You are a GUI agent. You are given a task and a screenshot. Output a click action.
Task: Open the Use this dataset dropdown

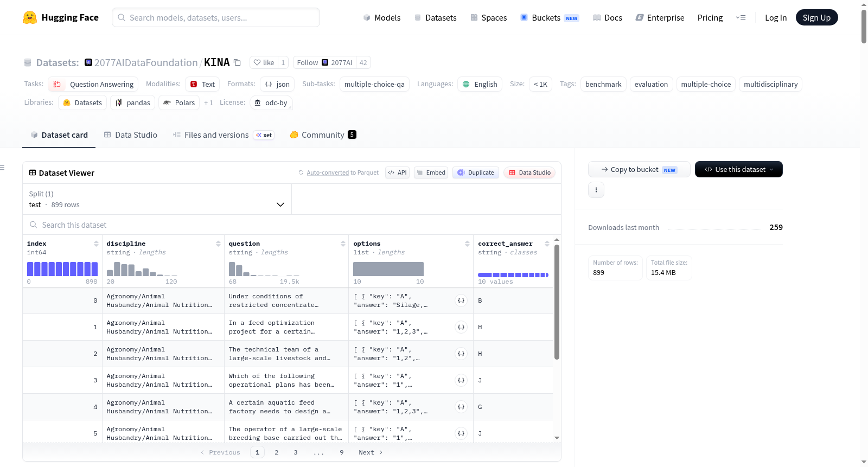click(x=738, y=169)
